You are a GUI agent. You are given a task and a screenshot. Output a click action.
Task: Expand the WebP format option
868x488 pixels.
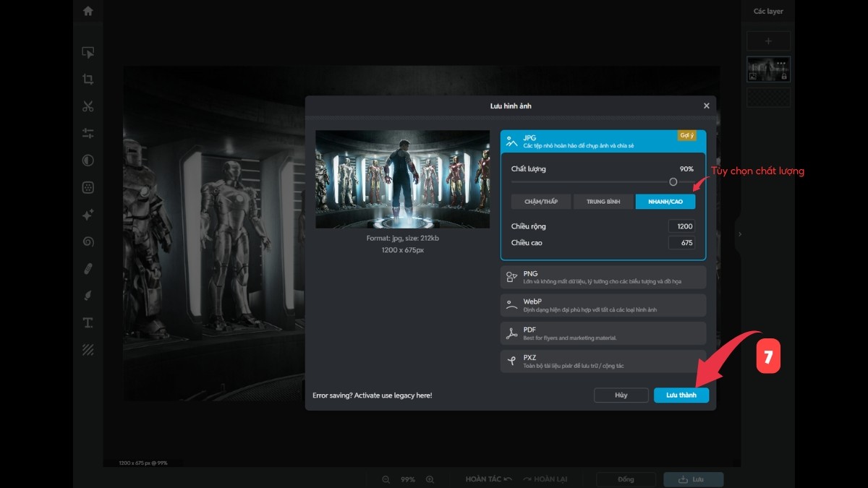click(x=603, y=305)
